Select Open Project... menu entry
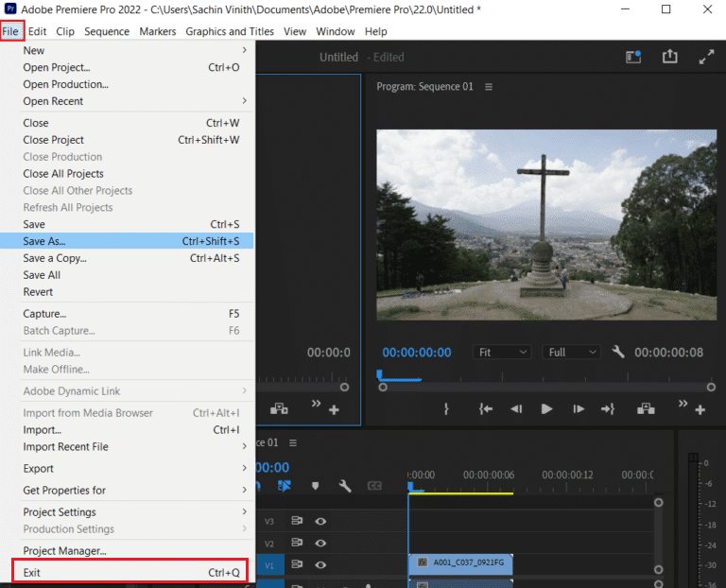Image resolution: width=726 pixels, height=588 pixels. tap(128, 67)
